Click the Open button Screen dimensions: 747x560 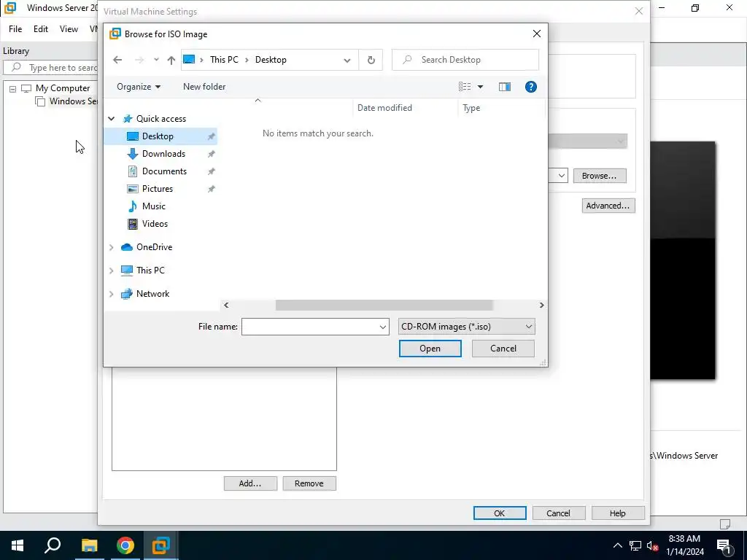pyautogui.click(x=430, y=349)
